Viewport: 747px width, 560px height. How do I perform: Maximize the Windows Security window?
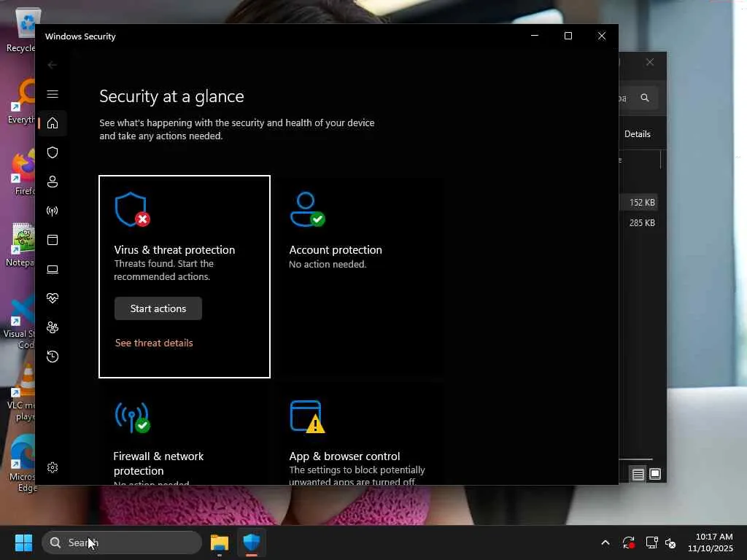(x=568, y=36)
